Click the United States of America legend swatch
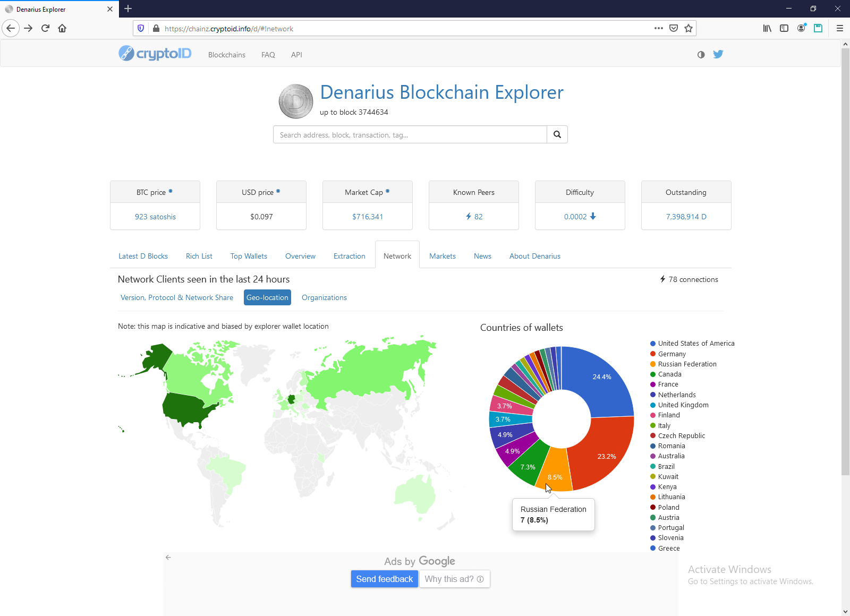Image resolution: width=850 pixels, height=616 pixels. [x=653, y=344]
